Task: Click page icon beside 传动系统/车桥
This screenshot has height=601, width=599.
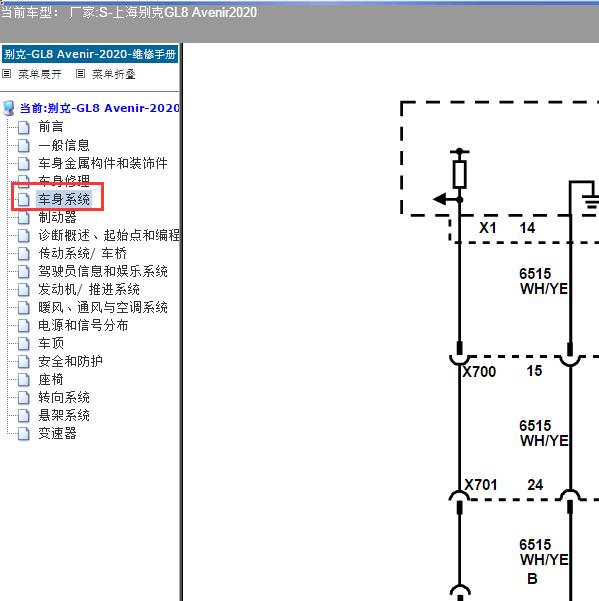Action: (x=23, y=254)
